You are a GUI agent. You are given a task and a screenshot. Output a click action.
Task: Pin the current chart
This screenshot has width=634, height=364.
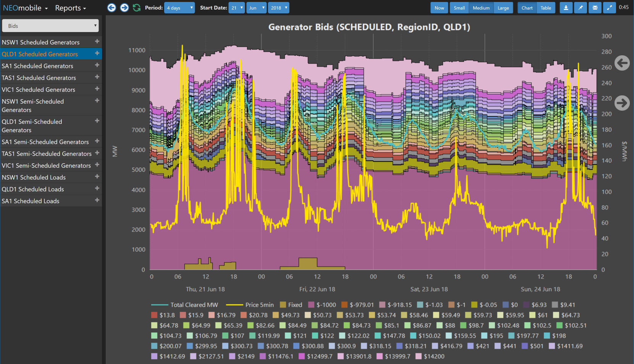(581, 8)
